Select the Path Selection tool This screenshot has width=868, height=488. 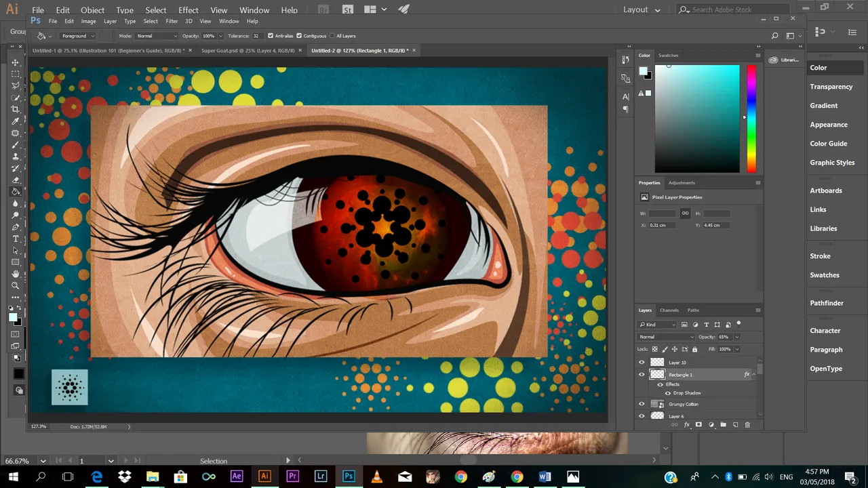coord(15,250)
